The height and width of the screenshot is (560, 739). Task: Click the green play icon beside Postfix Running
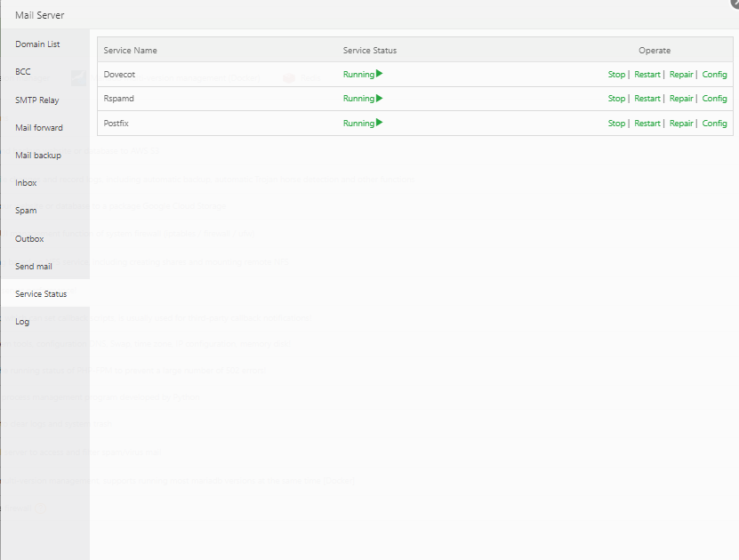click(380, 123)
